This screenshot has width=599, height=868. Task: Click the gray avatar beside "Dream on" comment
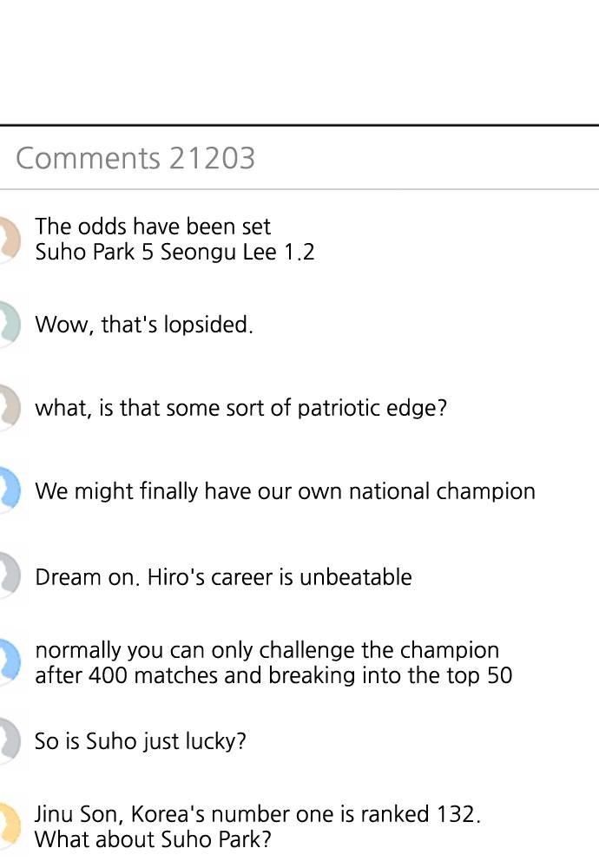9,576
